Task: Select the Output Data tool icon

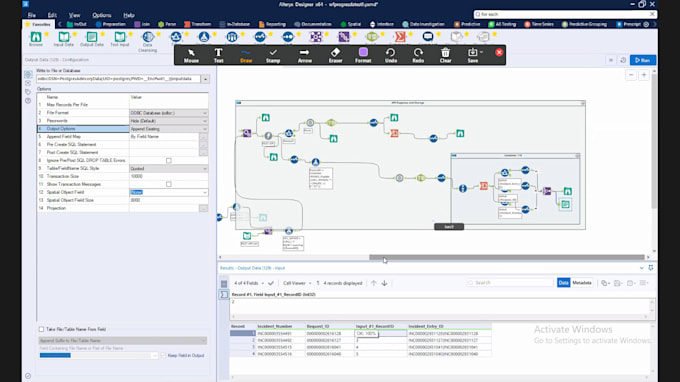Action: [92, 37]
